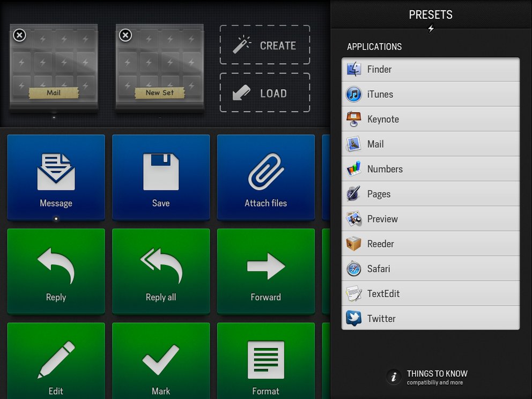532x399 pixels.
Task: Select Reeder preset label
Action: [x=381, y=244]
